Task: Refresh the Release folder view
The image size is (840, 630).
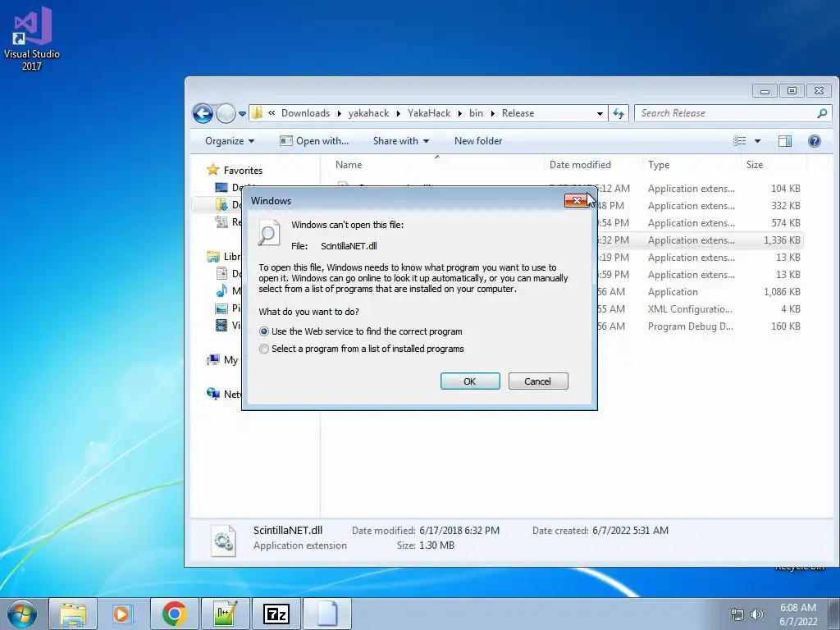Action: [x=619, y=113]
